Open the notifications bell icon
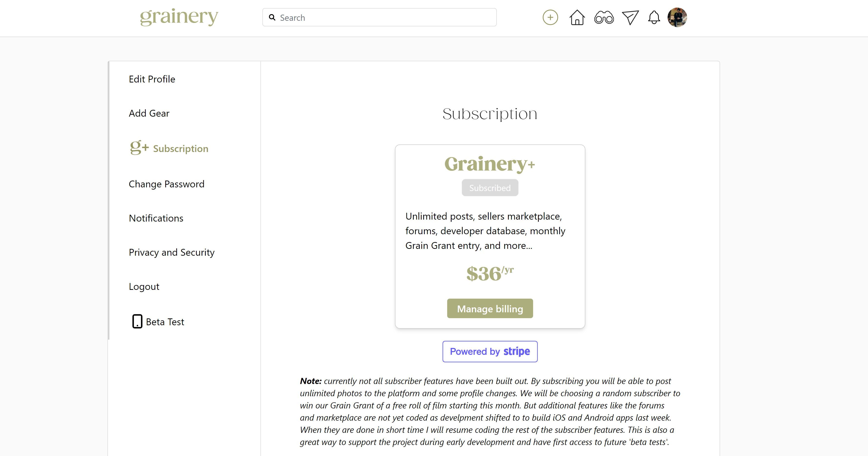The width and height of the screenshot is (868, 456). click(x=654, y=17)
